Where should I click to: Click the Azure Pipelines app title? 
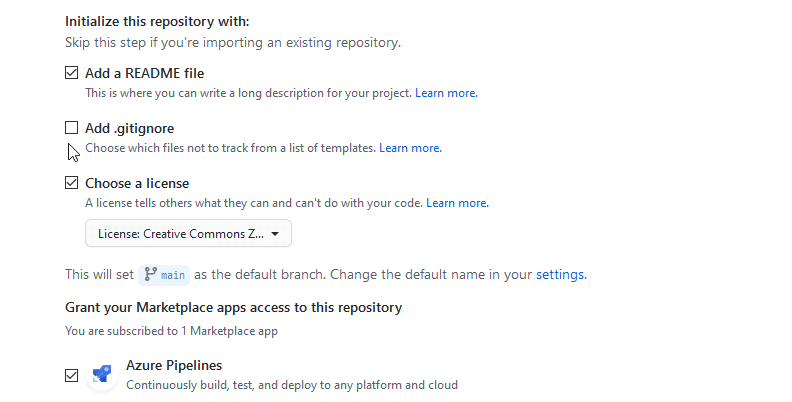(x=174, y=365)
